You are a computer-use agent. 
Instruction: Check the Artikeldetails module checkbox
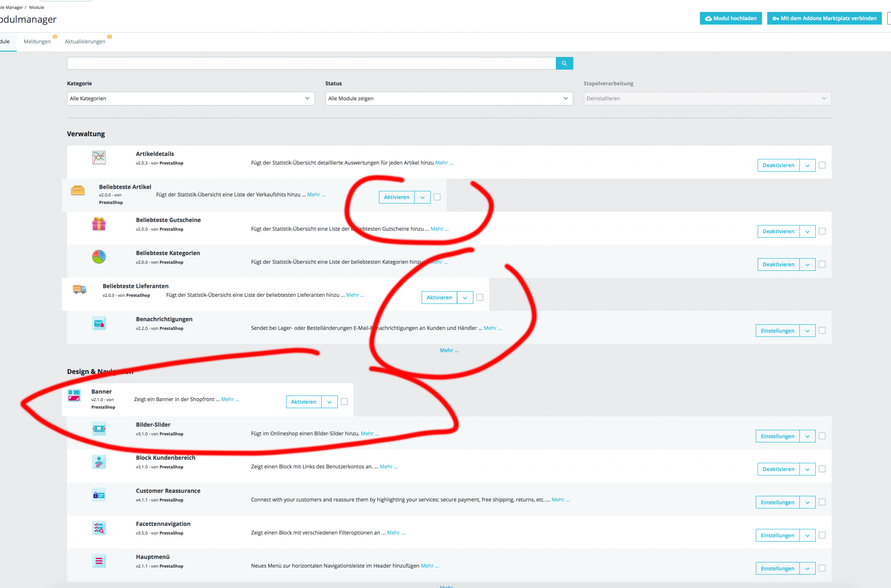(x=822, y=165)
